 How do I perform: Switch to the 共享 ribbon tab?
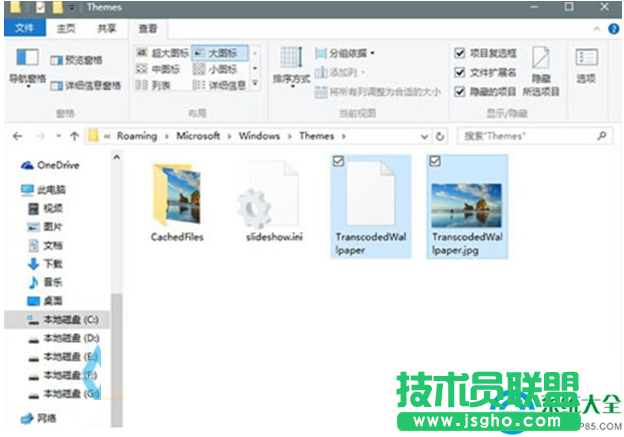click(x=107, y=28)
